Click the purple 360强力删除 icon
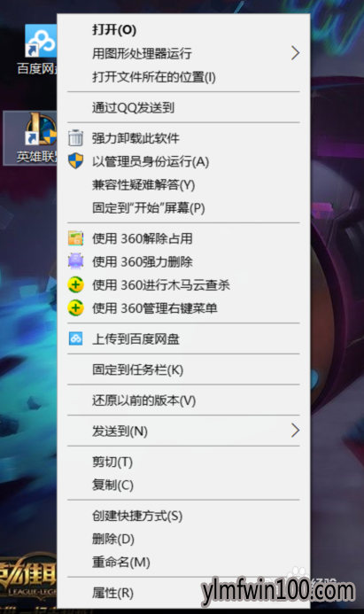The image size is (364, 614). pos(75,261)
